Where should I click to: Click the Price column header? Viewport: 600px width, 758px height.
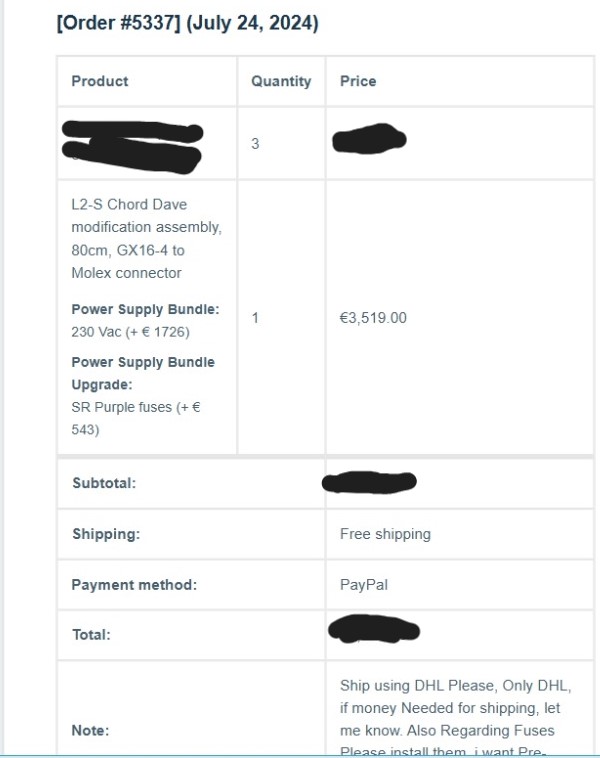(x=358, y=81)
